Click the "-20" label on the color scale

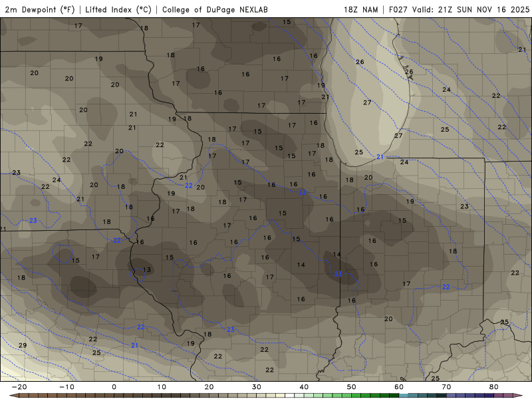[x=19, y=387]
